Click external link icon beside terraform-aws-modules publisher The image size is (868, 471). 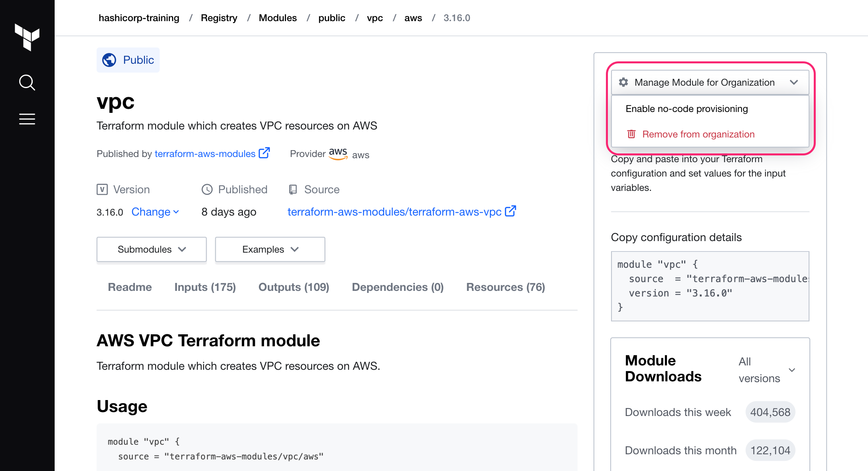tap(264, 153)
